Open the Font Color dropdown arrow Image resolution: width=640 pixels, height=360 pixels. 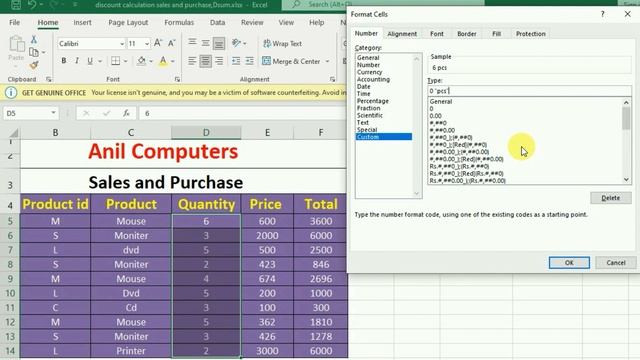[x=173, y=61]
